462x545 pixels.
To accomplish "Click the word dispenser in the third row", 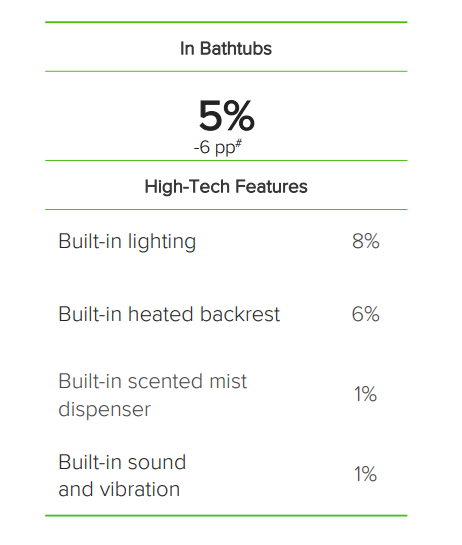I will [x=105, y=410].
